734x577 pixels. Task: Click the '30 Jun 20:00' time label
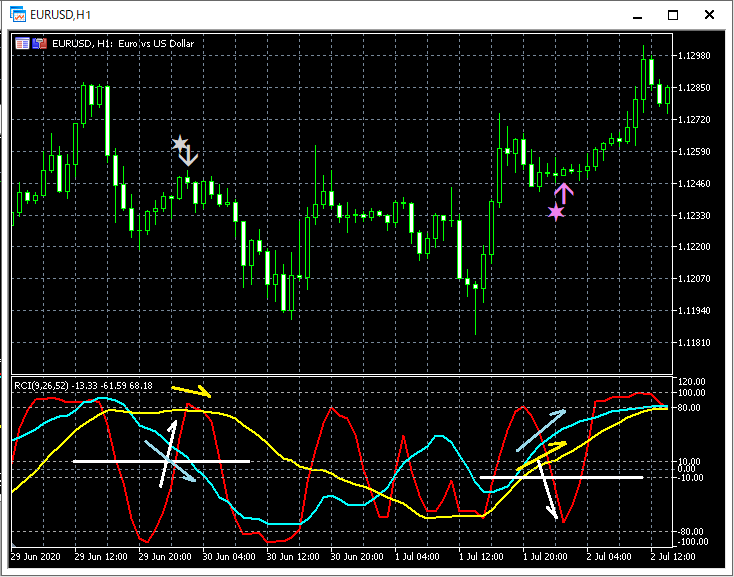pyautogui.click(x=357, y=556)
